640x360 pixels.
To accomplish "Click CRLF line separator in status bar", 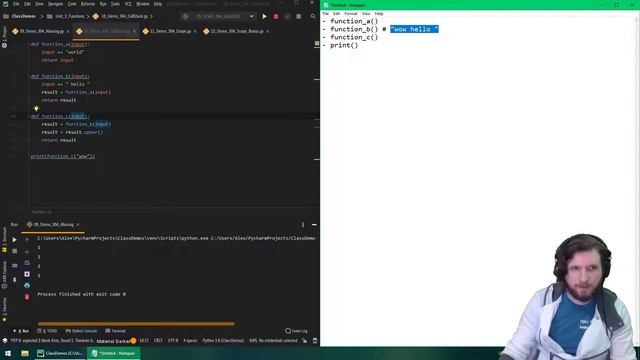I will (x=158, y=340).
